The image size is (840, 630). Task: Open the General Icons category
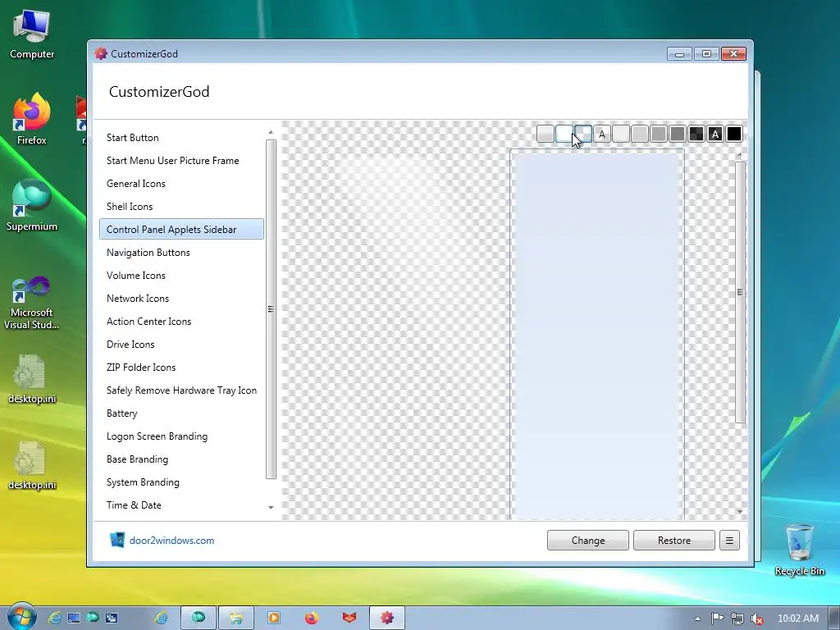pos(181,184)
